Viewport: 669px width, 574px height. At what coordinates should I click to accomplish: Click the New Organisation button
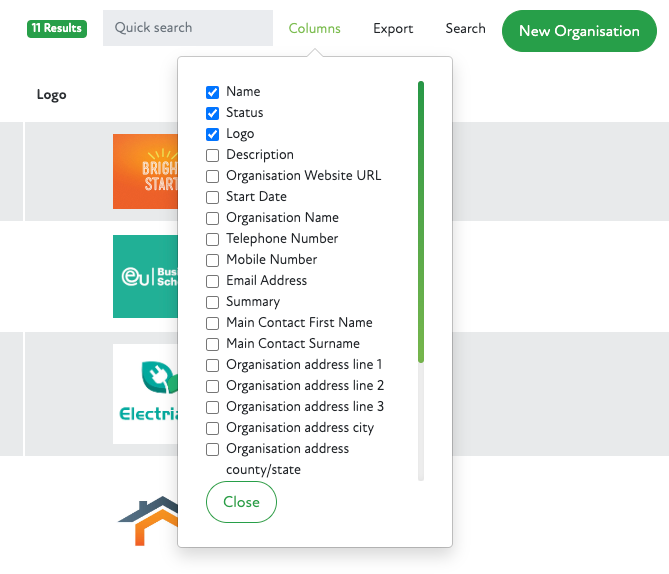click(x=579, y=31)
